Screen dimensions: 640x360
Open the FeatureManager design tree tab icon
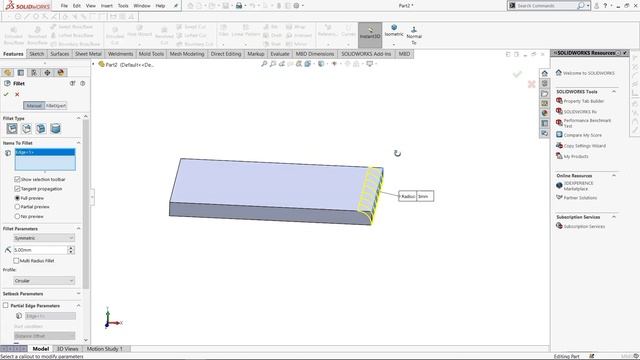(x=7, y=73)
